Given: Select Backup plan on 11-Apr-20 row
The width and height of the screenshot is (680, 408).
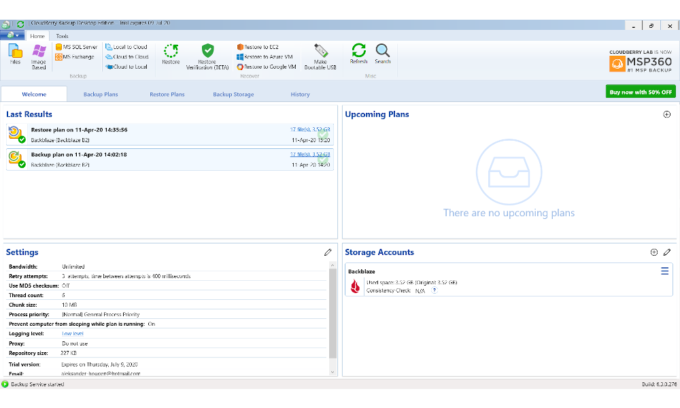Looking at the screenshot, I should 170,160.
